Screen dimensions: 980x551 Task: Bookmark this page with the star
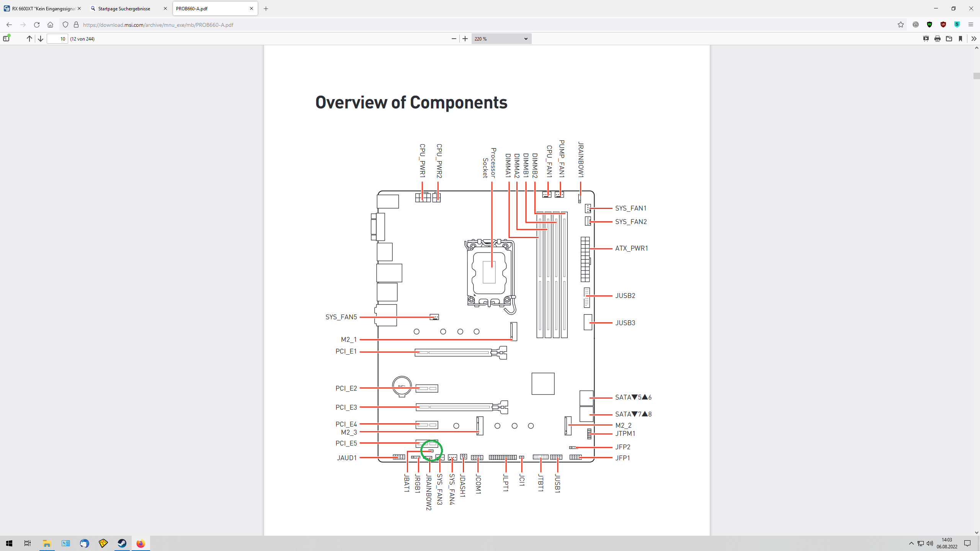900,24
